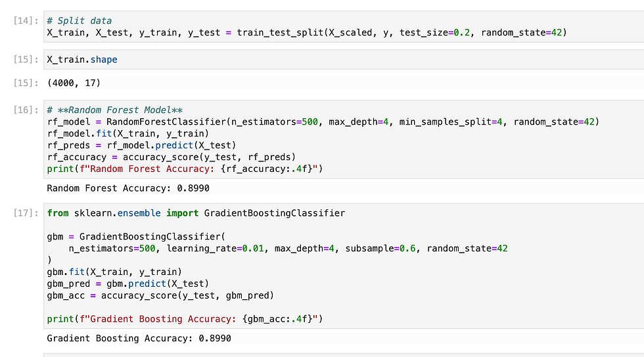Viewport: 644px width, 357px height.
Task: Click min_samples_split=4 in the RandomForest line
Action: (451, 122)
